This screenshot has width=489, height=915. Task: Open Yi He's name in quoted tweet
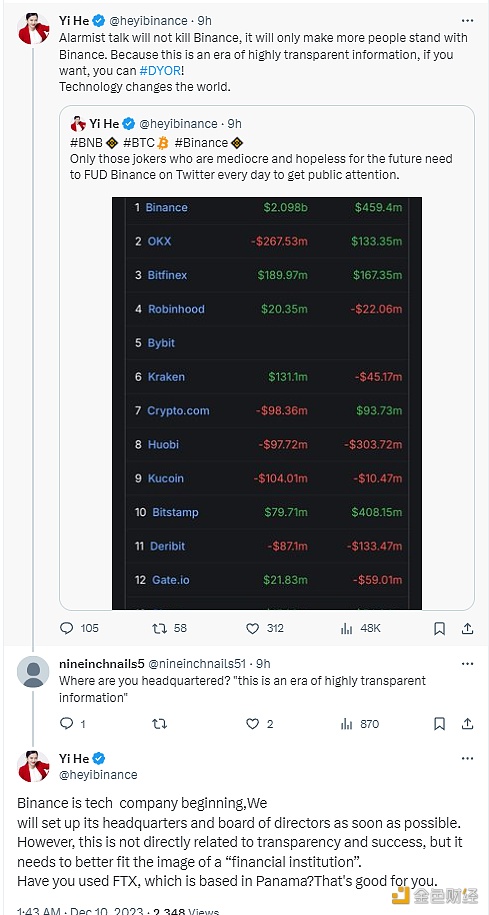[104, 124]
